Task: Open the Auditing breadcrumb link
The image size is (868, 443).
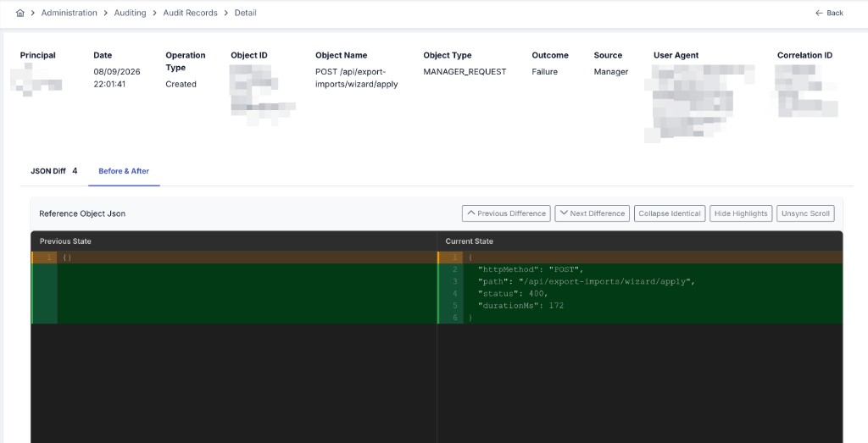Action: tap(130, 13)
